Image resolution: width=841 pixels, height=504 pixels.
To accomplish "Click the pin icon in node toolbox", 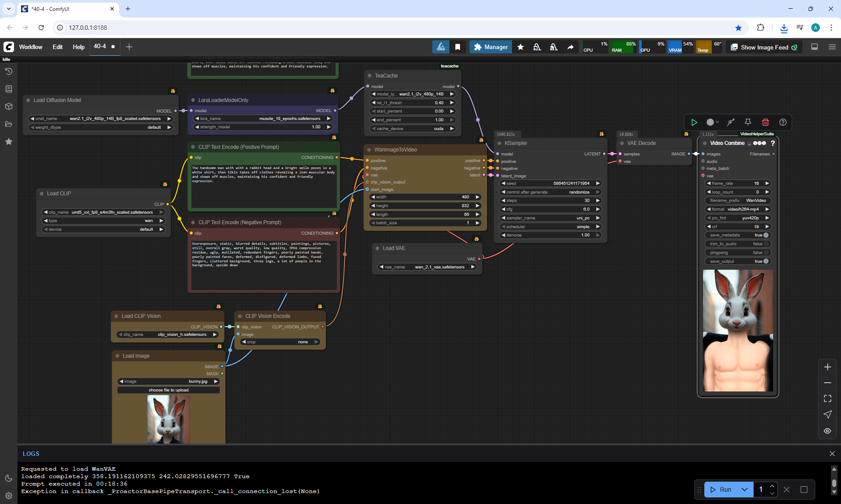I will click(748, 122).
